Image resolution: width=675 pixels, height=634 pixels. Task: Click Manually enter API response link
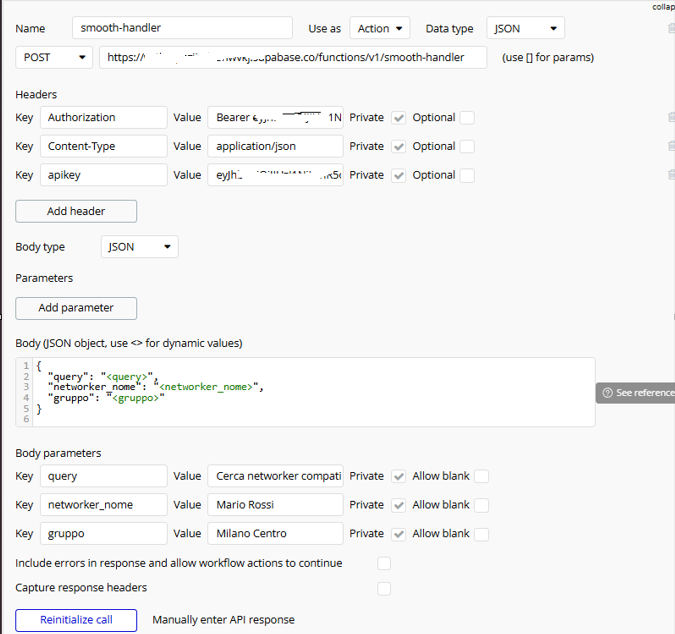(223, 620)
